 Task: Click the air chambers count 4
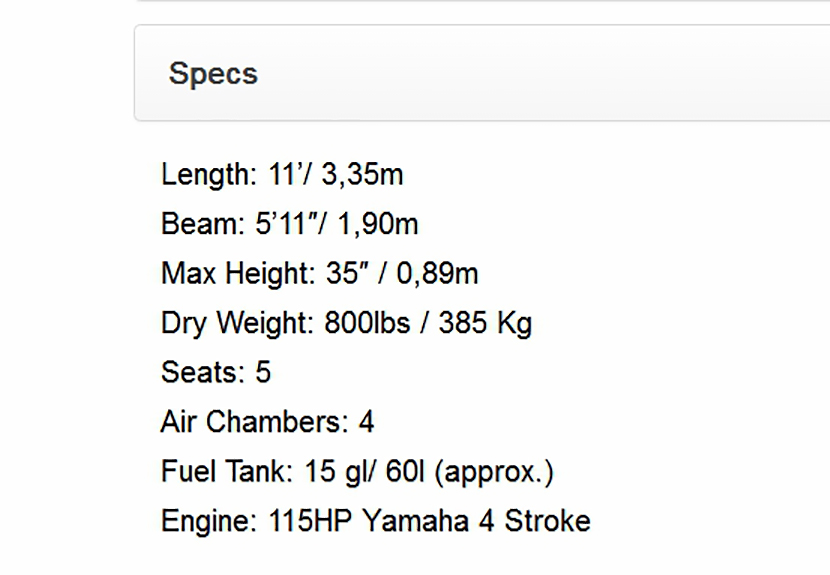coord(366,421)
